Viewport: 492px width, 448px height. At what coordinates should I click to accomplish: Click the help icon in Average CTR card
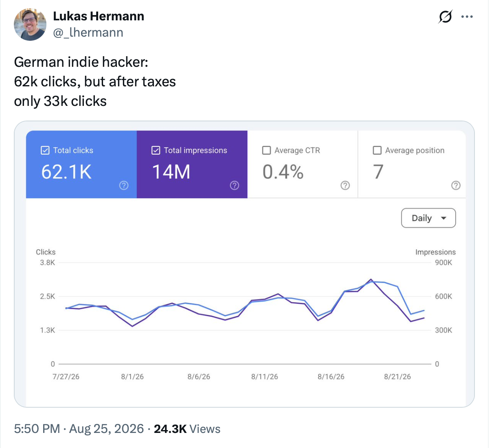click(345, 185)
